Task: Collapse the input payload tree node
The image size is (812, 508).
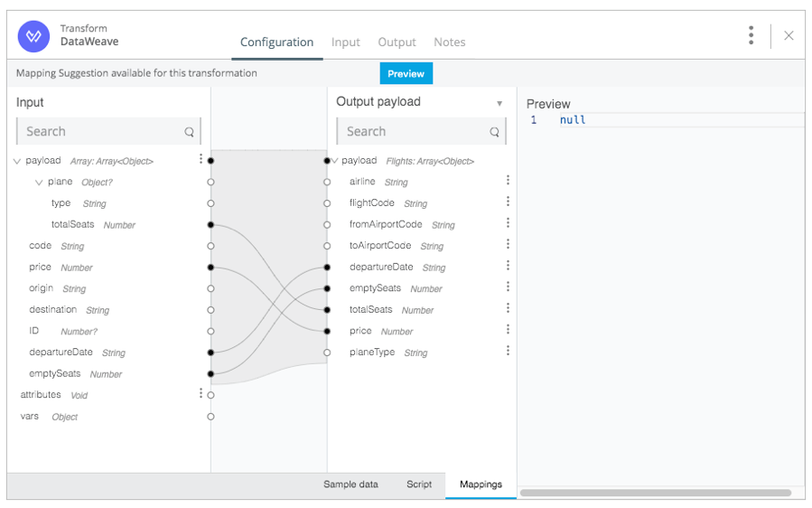Action: 16,161
